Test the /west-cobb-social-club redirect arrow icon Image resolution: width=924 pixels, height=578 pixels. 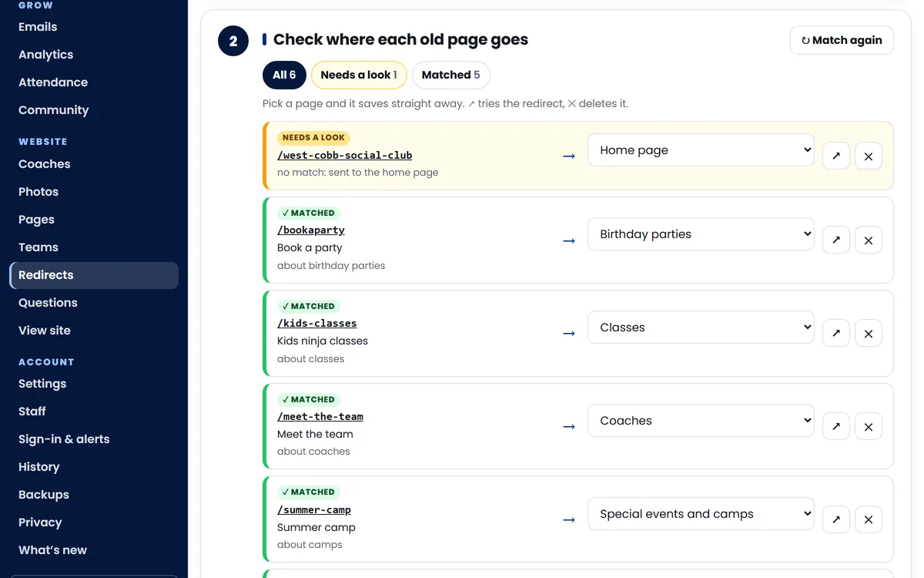836,156
